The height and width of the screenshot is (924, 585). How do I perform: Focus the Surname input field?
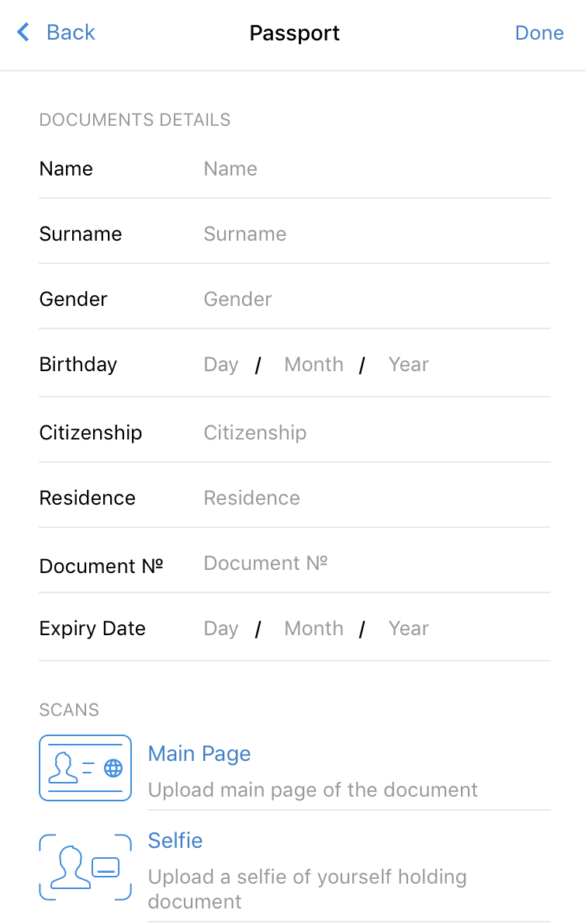click(376, 234)
